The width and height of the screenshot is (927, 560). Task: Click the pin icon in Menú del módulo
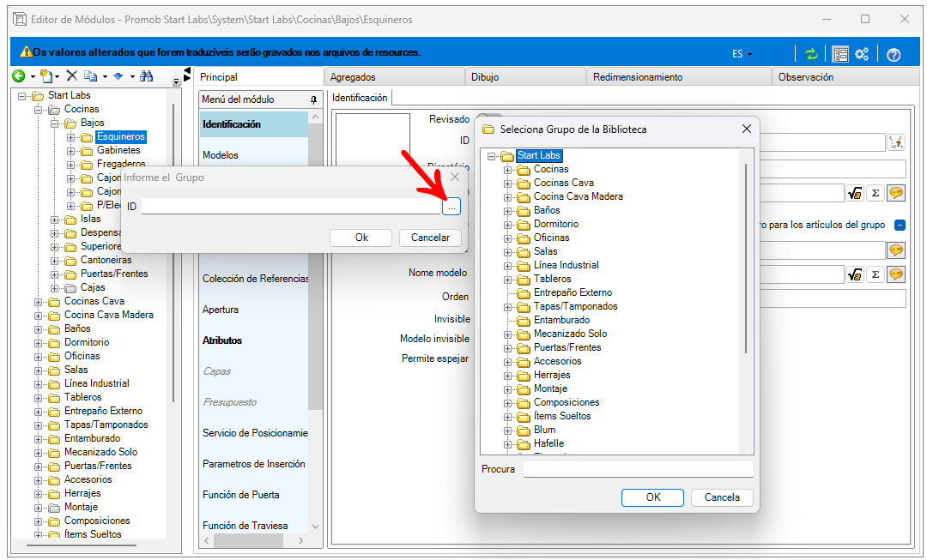click(x=314, y=99)
